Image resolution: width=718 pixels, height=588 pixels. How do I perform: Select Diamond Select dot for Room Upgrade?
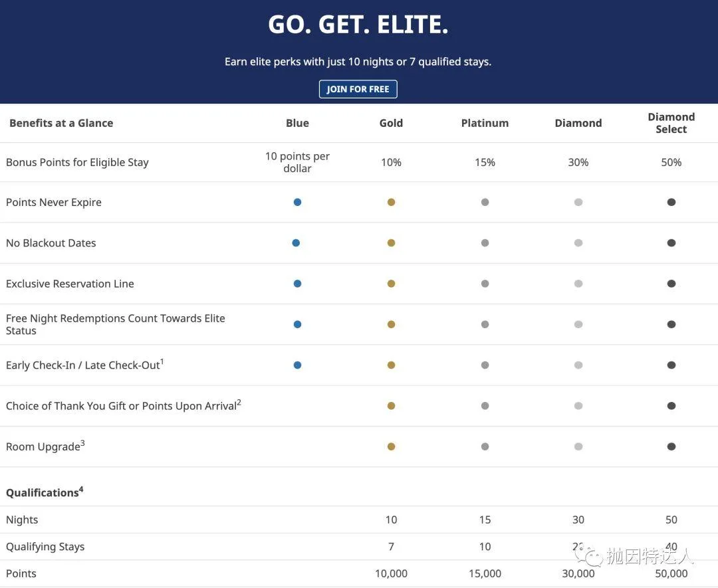[x=671, y=446]
